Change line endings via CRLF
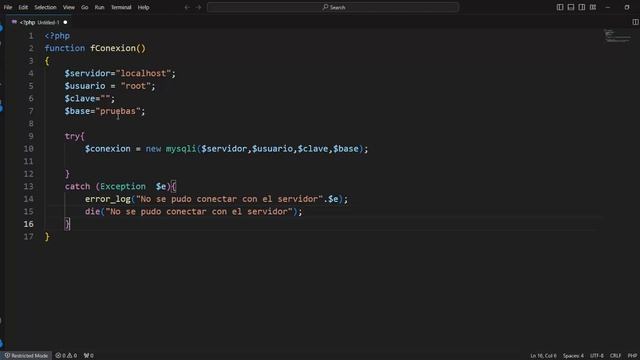The image size is (640, 360). click(616, 356)
